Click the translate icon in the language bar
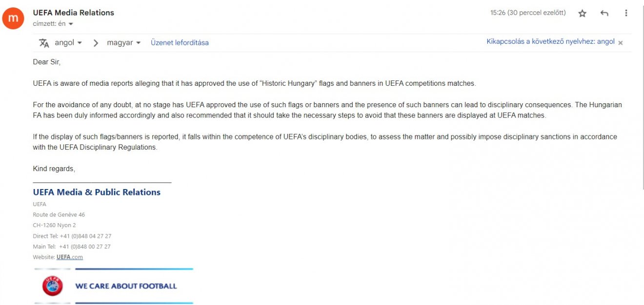The height and width of the screenshot is (305, 644). click(44, 43)
